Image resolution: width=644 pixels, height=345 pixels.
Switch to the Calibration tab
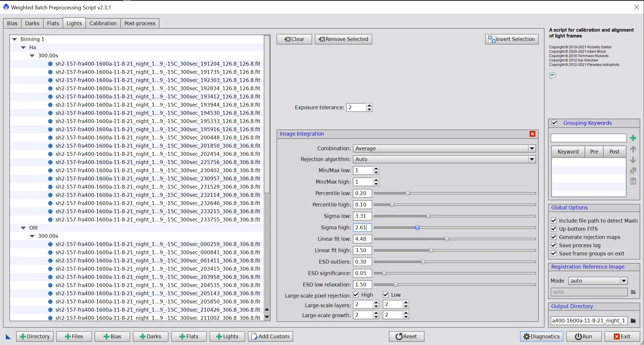(x=103, y=23)
